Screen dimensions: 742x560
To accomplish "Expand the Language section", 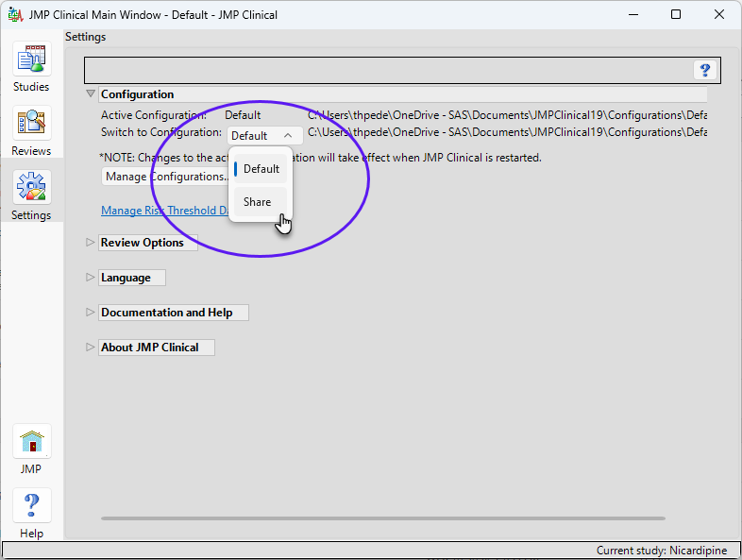I will point(90,277).
